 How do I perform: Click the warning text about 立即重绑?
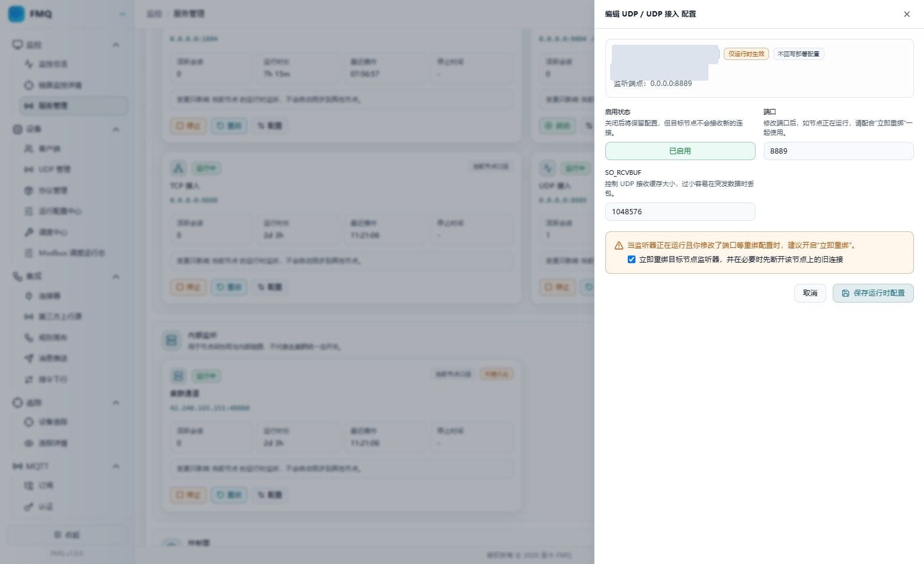tap(742, 245)
